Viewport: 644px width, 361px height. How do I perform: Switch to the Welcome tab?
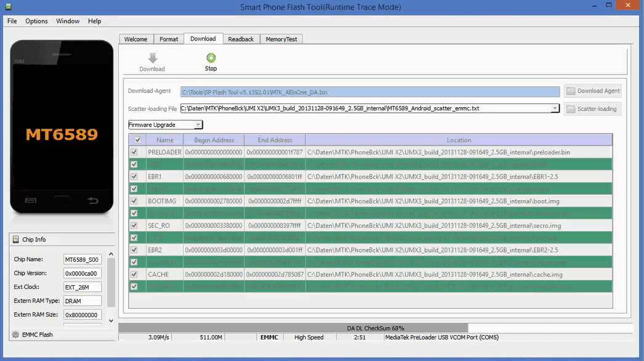pos(136,39)
